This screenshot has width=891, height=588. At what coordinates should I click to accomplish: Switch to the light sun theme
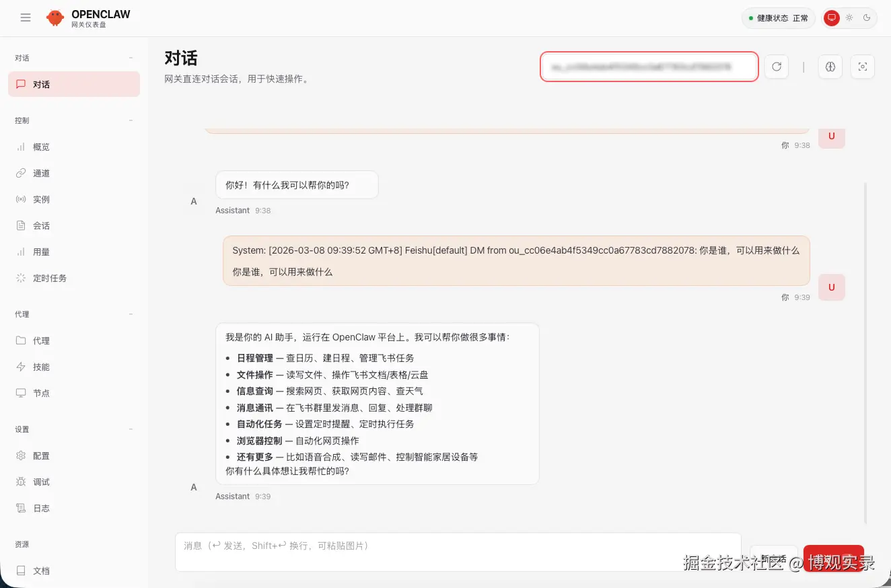click(x=849, y=18)
